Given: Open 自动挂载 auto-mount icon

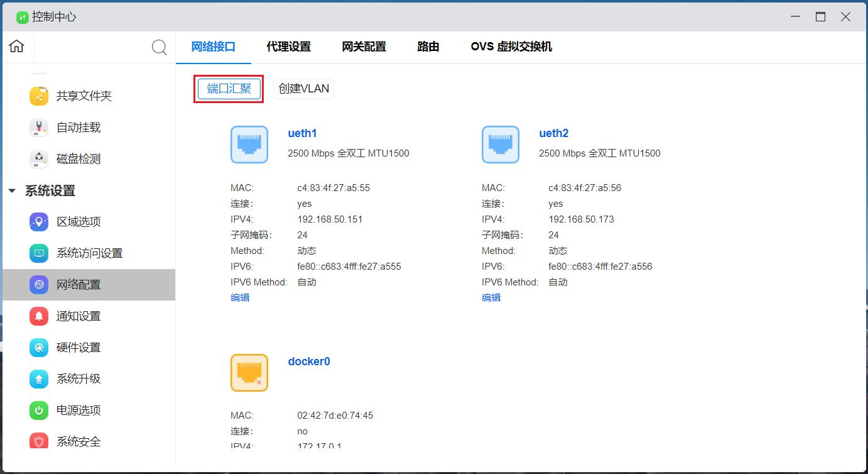Looking at the screenshot, I should coord(39,128).
